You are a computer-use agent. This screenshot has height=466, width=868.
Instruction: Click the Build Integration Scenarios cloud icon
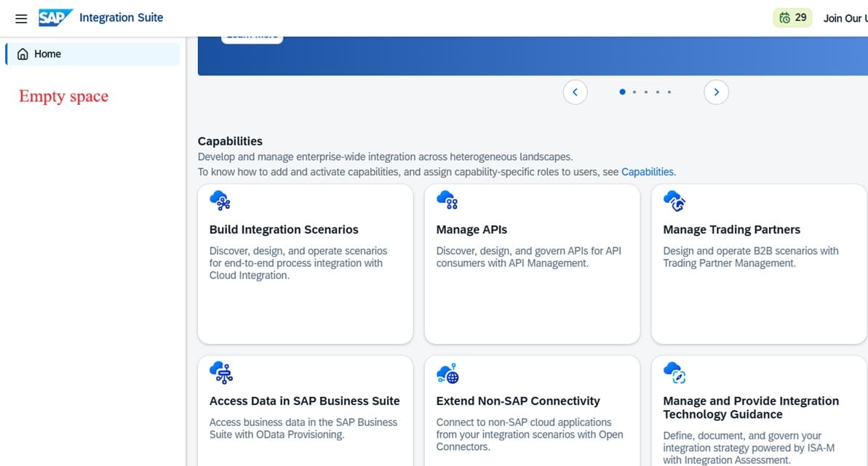pos(220,200)
